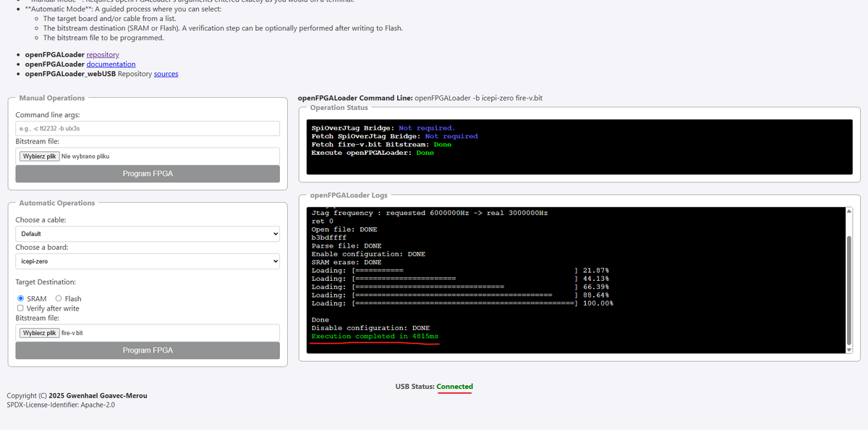This screenshot has height=430, width=868.
Task: Click the selected fire-v.bit file name
Action: tap(72, 333)
